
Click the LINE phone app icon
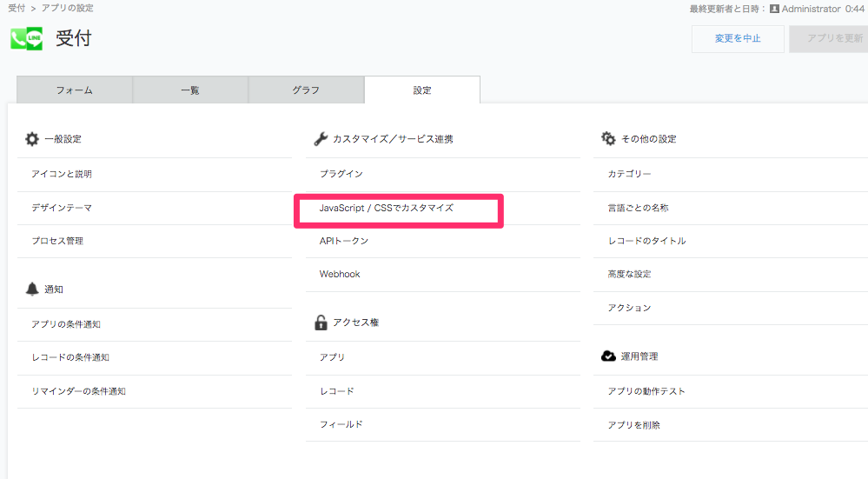point(27,39)
